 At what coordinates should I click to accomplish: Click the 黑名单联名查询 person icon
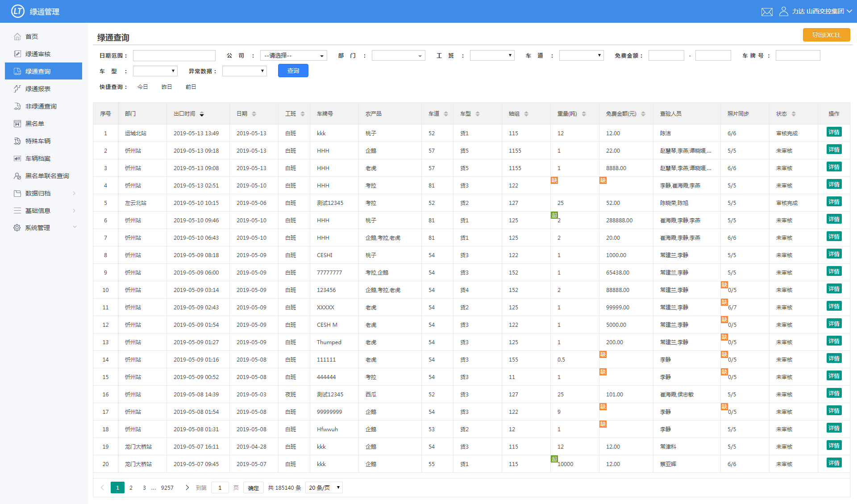coord(17,176)
